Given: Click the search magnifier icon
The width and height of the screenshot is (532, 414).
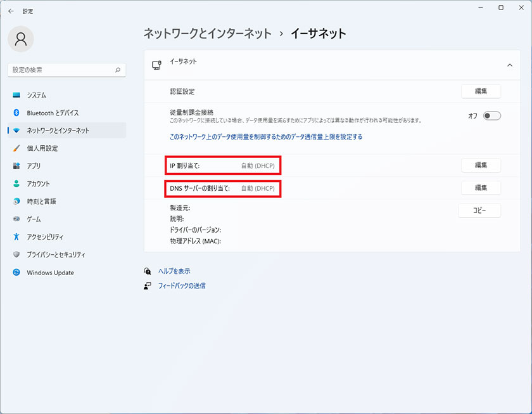Looking at the screenshot, I should [x=118, y=70].
